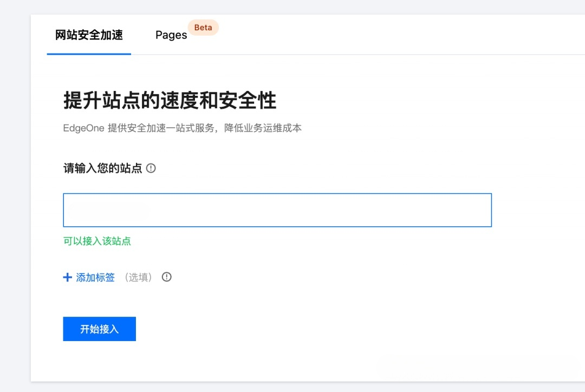Image resolution: width=585 pixels, height=392 pixels.
Task: Click the (选填) optional hint text
Action: 138,278
